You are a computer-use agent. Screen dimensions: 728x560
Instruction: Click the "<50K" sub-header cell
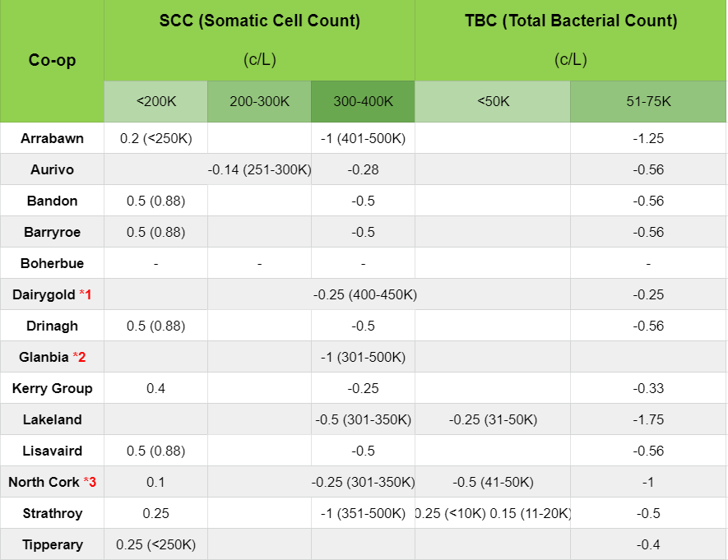(x=493, y=102)
